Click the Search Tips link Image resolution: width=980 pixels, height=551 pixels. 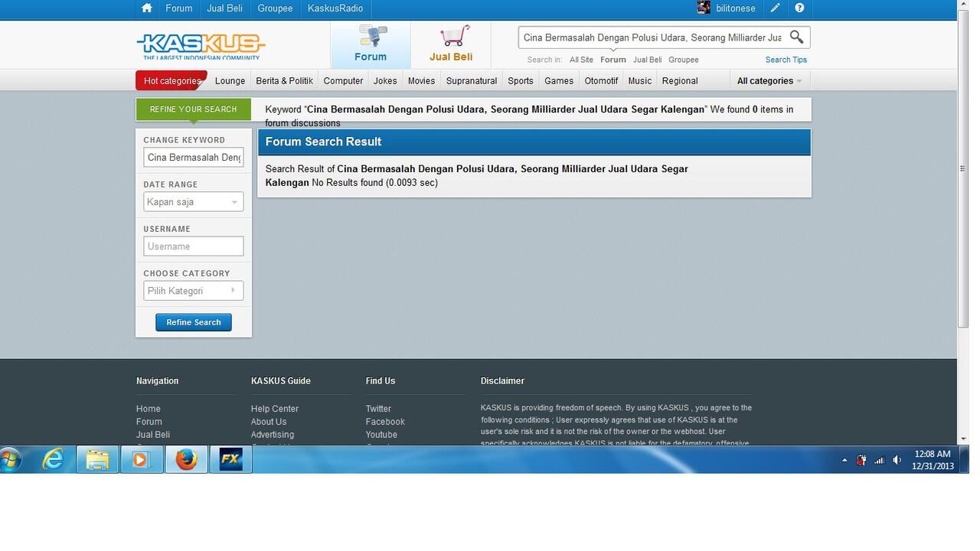pos(786,60)
